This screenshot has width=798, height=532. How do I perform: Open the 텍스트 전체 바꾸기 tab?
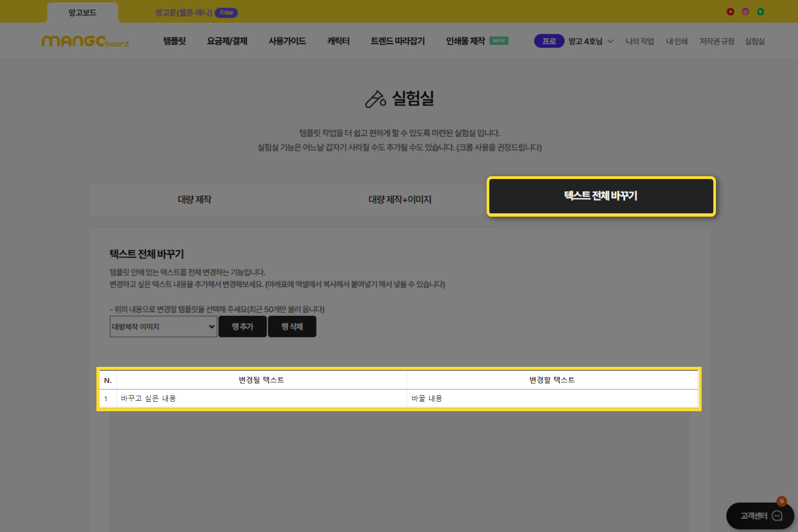pyautogui.click(x=601, y=196)
